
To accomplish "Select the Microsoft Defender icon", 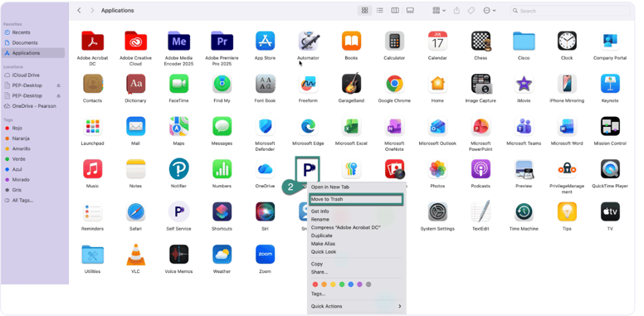I will 265,126.
